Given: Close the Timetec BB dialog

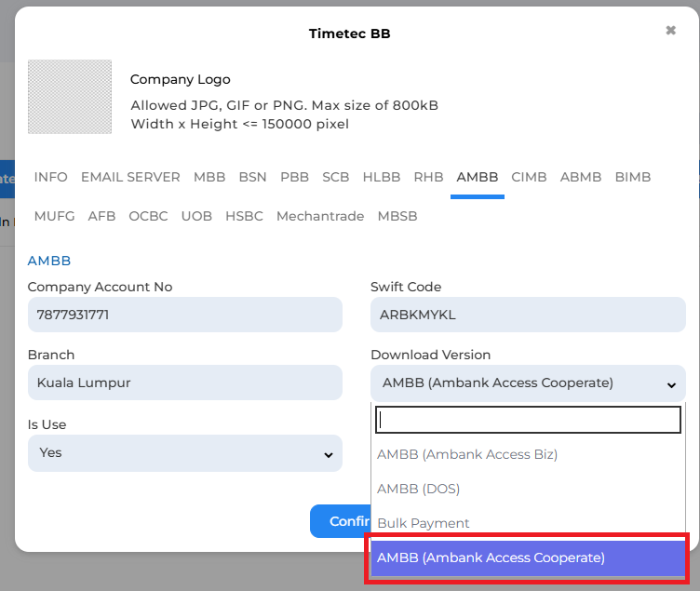Looking at the screenshot, I should 670,31.
